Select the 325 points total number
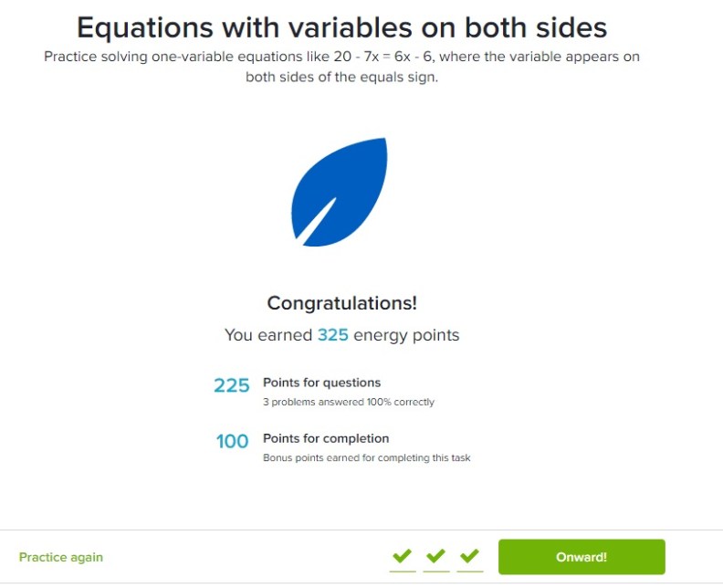This screenshot has width=723, height=588. [x=333, y=335]
